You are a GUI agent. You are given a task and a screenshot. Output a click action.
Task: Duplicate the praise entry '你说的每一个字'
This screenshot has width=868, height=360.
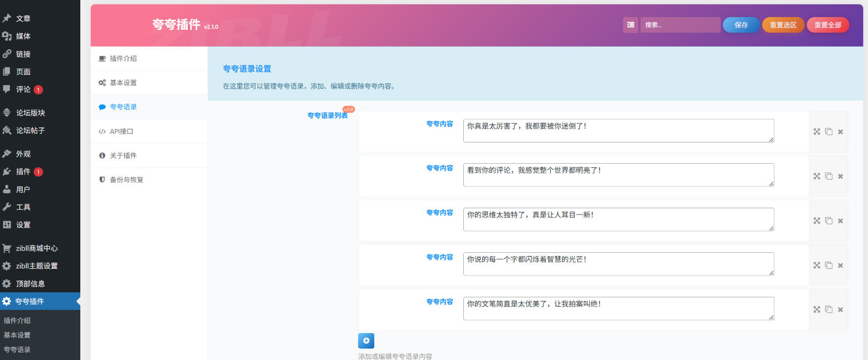click(829, 265)
